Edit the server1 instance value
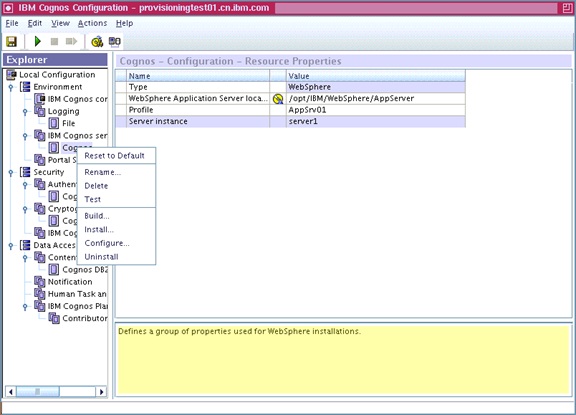The image size is (576, 415). (x=375, y=121)
